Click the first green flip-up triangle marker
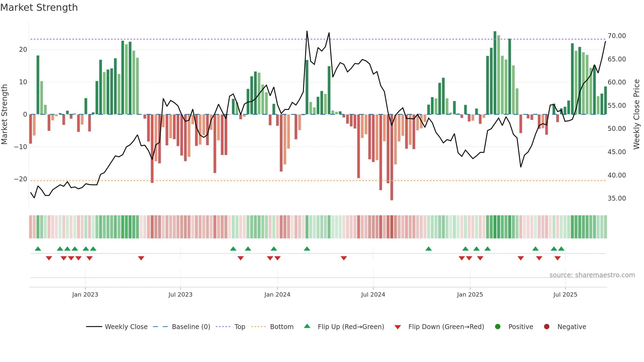The height and width of the screenshot is (362, 644). click(x=38, y=249)
